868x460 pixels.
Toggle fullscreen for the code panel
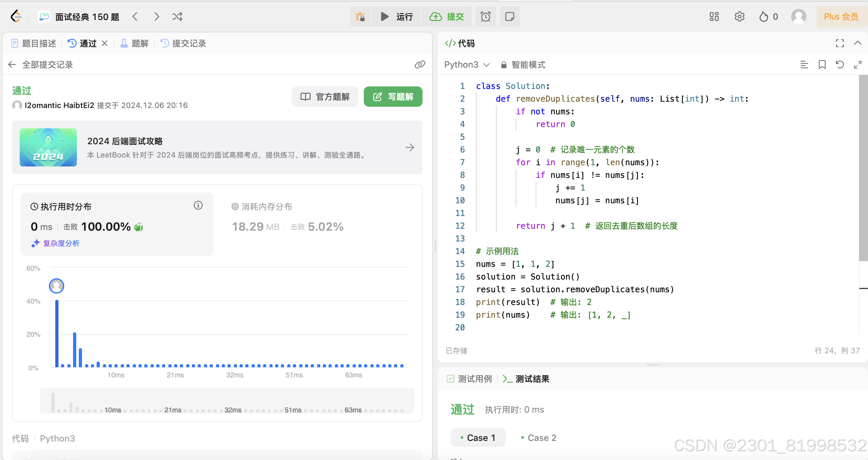coord(840,43)
